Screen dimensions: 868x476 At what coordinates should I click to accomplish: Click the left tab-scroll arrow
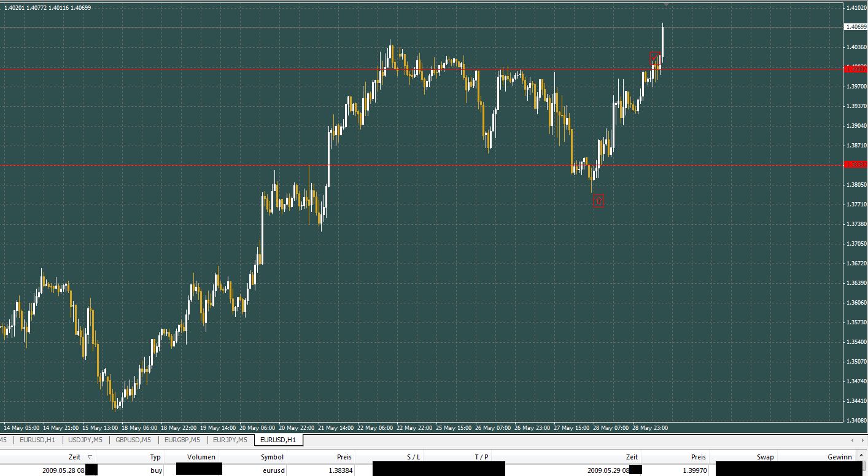point(852,440)
